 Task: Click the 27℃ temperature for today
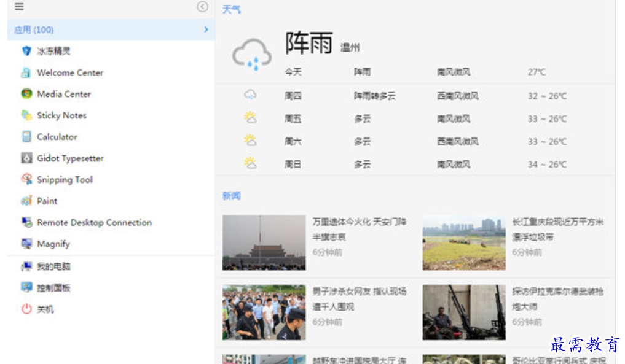tap(537, 72)
